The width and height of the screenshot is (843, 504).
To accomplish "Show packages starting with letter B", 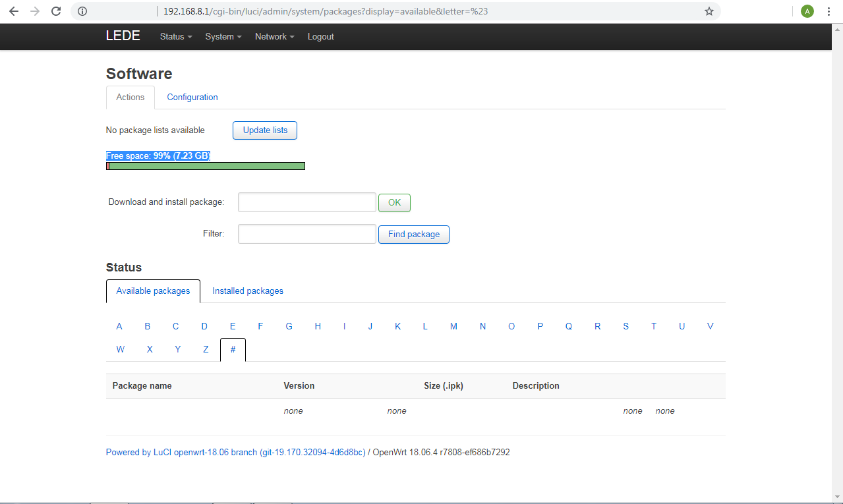I will (148, 327).
